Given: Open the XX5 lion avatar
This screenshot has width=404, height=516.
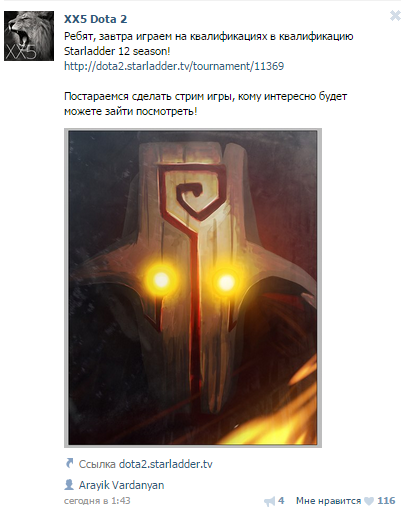Looking at the screenshot, I should click(x=29, y=36).
